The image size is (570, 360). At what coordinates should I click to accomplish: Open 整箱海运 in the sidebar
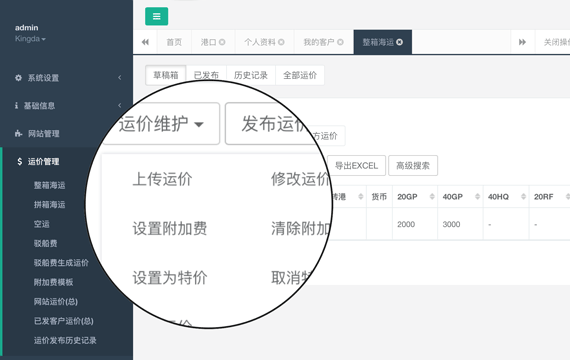click(49, 185)
